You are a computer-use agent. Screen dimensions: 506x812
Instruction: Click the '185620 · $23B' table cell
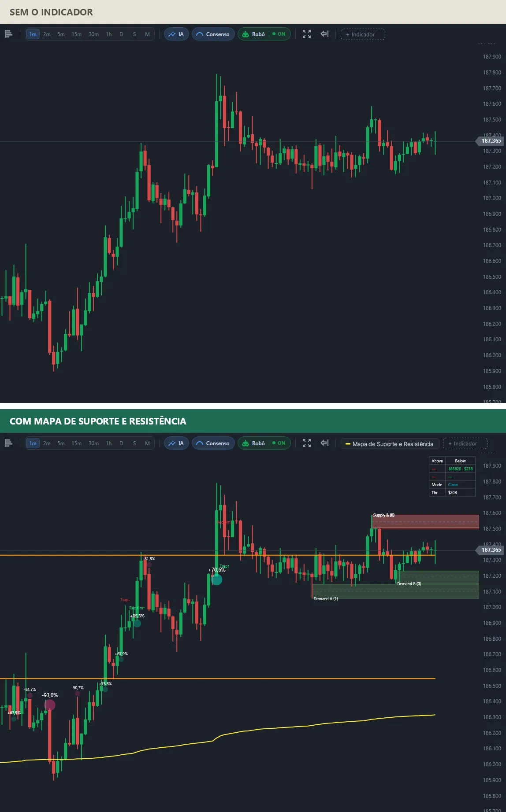pyautogui.click(x=460, y=469)
